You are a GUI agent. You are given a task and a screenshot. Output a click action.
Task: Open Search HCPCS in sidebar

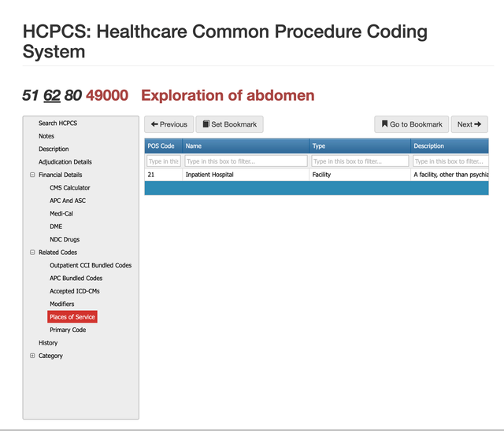click(x=57, y=123)
